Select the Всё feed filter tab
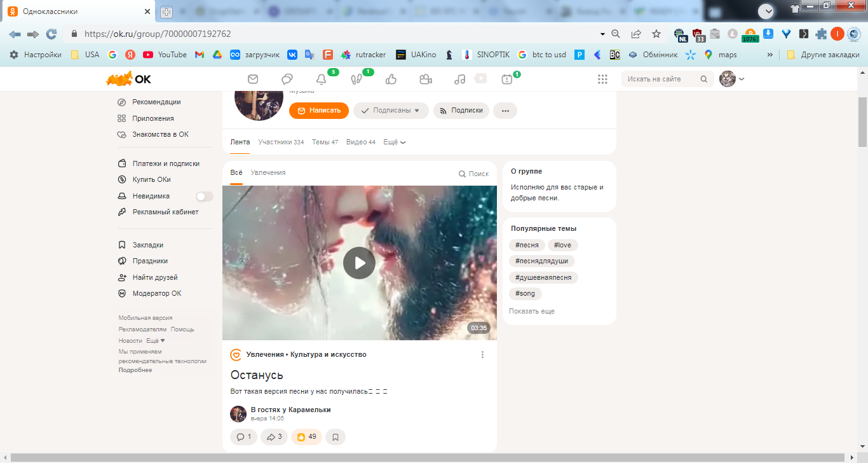 click(x=236, y=172)
